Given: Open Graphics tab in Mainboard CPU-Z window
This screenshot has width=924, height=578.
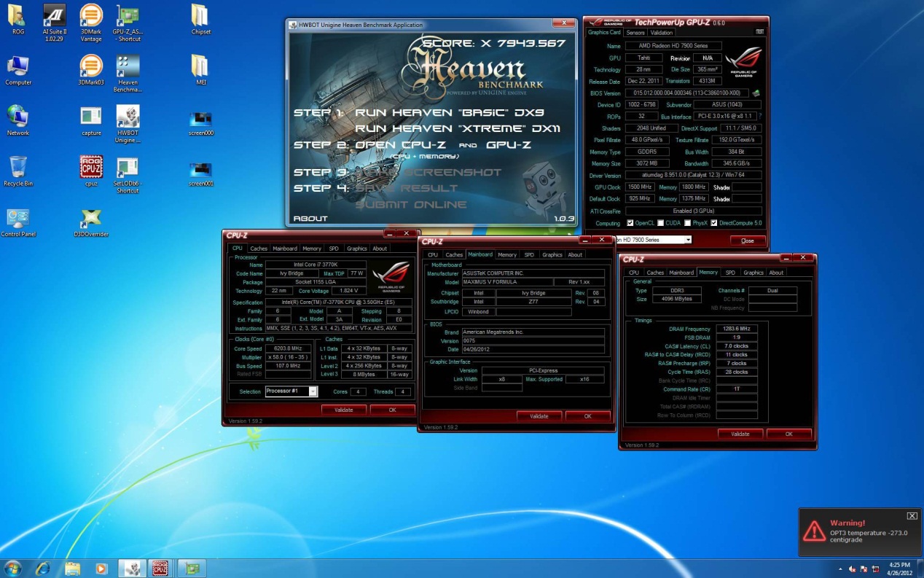Looking at the screenshot, I should [x=552, y=254].
